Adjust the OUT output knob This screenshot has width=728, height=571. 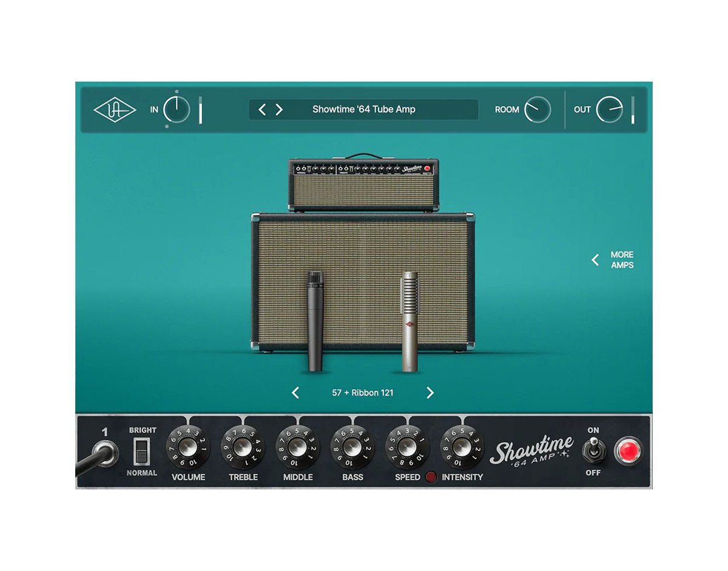pos(609,110)
